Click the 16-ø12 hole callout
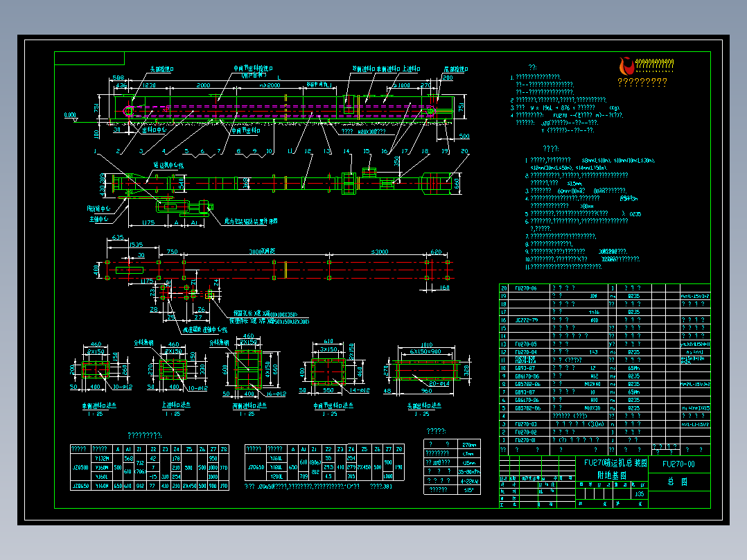 276,394
